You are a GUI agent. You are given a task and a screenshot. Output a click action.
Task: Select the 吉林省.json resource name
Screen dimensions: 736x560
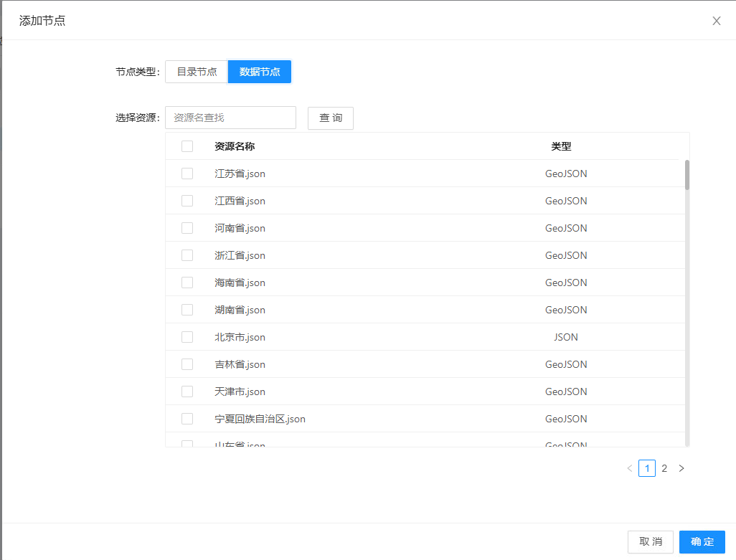pyautogui.click(x=240, y=364)
